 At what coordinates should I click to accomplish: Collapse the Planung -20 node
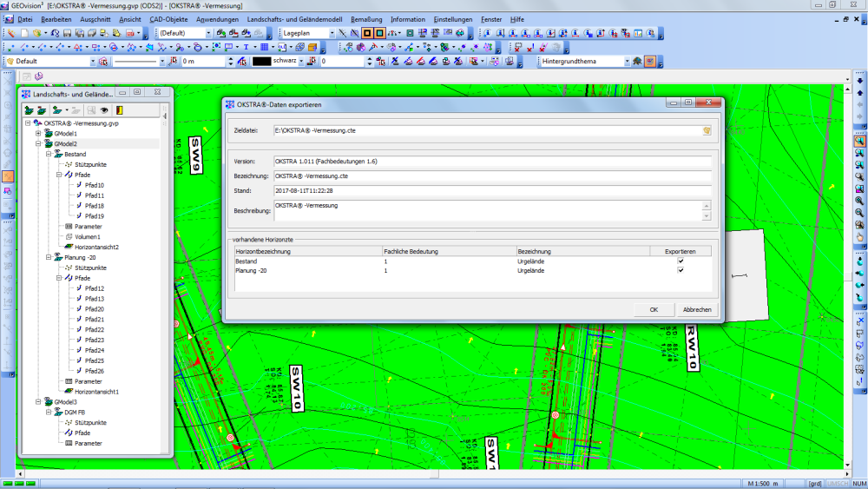pos(49,257)
